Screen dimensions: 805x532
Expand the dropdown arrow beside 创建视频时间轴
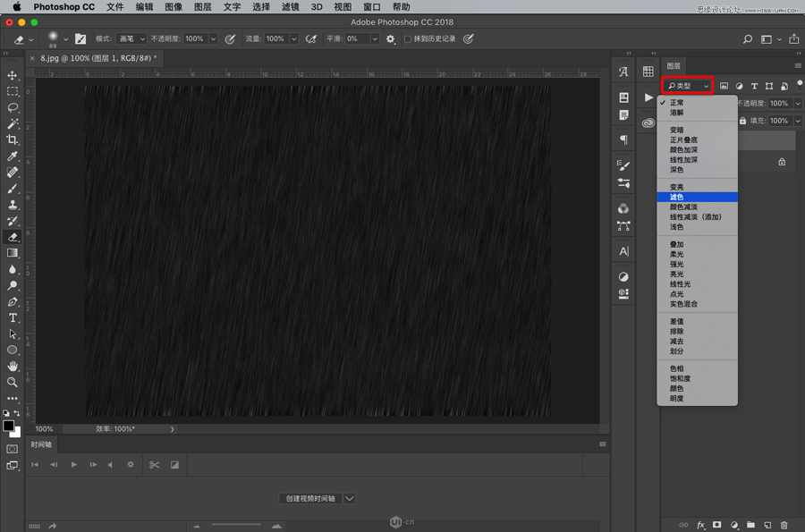tap(350, 498)
